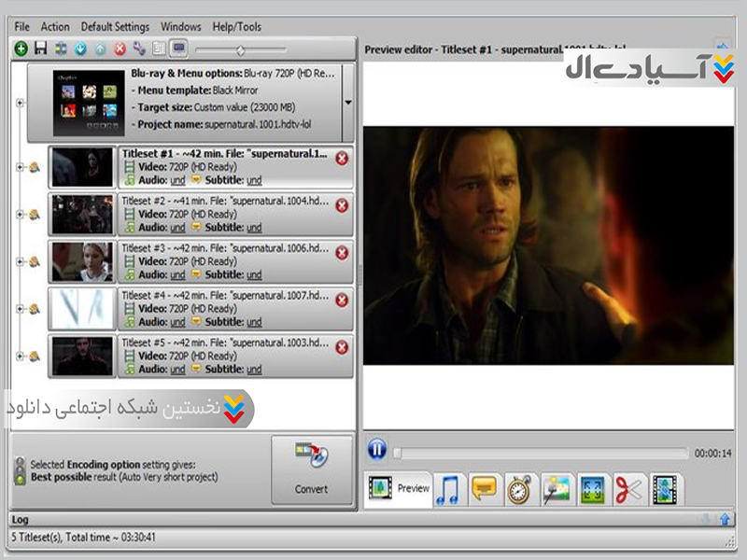Expand the Titleset #5 tree node

(x=20, y=356)
